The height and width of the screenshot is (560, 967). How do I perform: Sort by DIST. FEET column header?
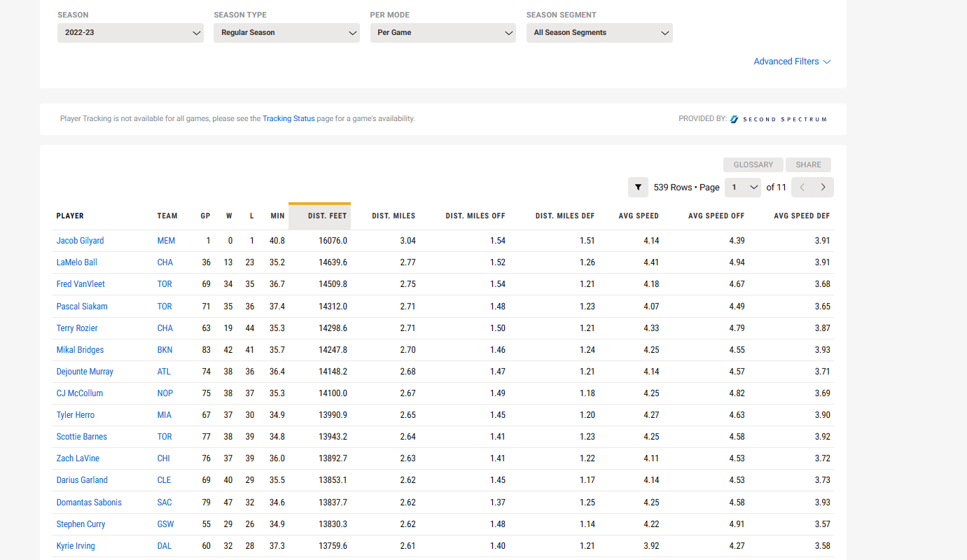point(327,216)
